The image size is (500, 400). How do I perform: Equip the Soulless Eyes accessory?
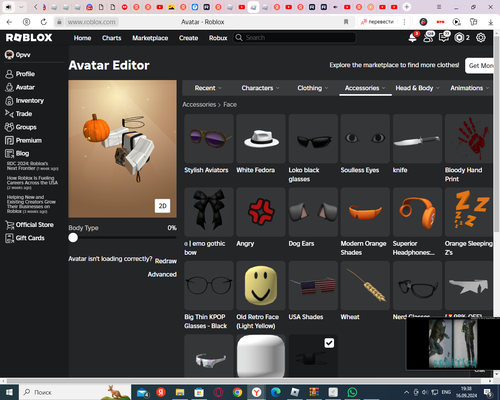[x=365, y=139]
